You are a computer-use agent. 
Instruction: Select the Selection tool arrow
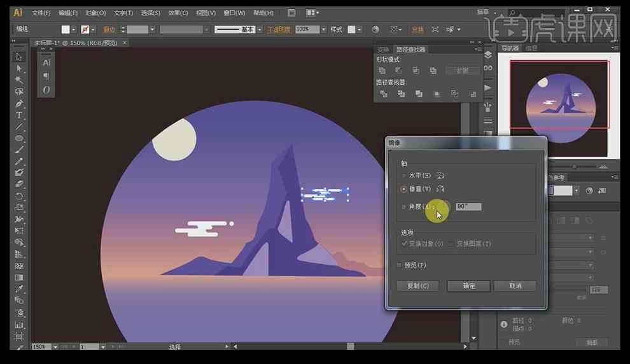[x=19, y=57]
